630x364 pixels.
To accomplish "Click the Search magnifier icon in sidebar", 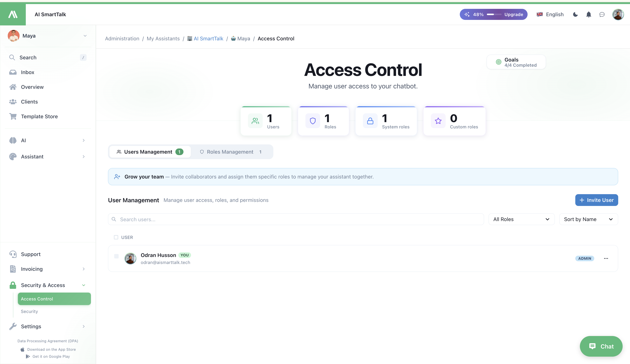I will tap(12, 57).
